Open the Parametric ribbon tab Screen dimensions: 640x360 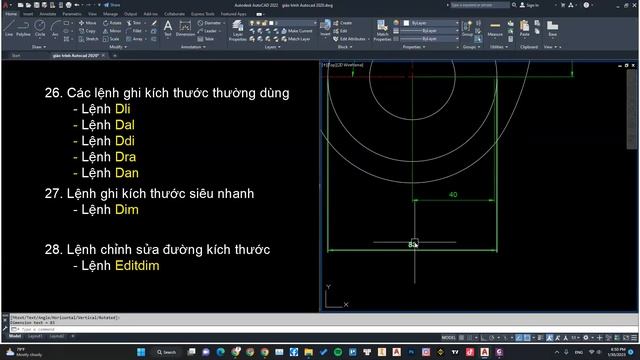[x=71, y=14]
